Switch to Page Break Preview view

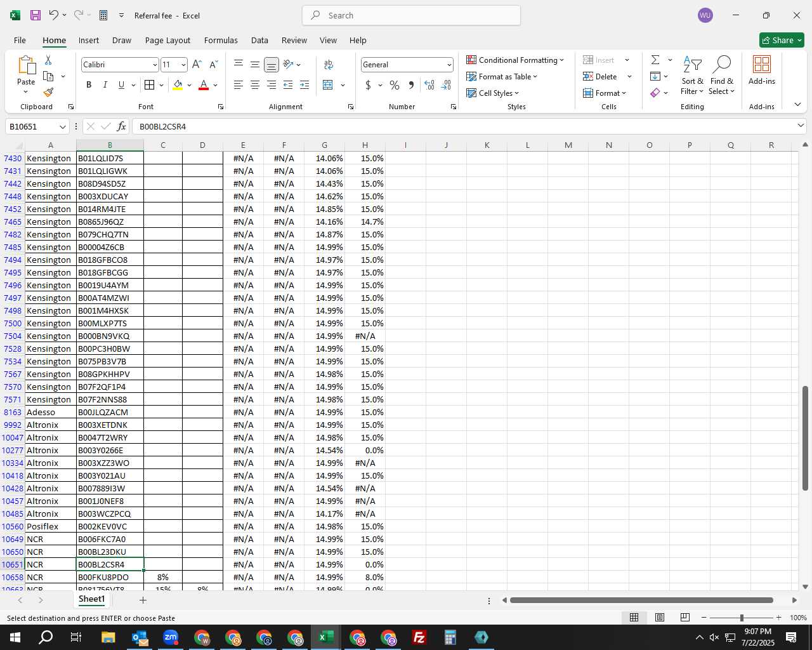(685, 618)
